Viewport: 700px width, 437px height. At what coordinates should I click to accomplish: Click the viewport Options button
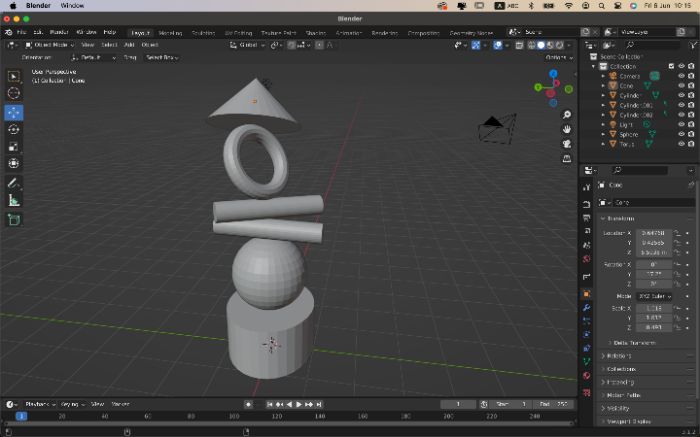pyautogui.click(x=558, y=58)
